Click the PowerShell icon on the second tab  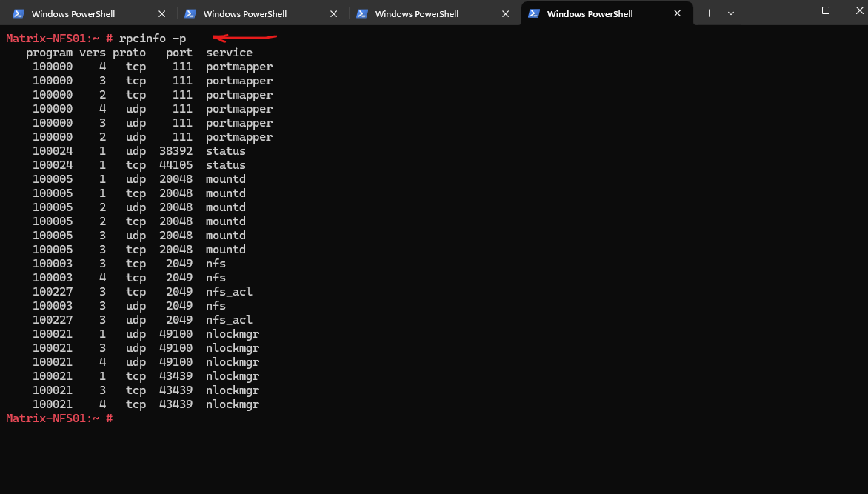pos(190,14)
